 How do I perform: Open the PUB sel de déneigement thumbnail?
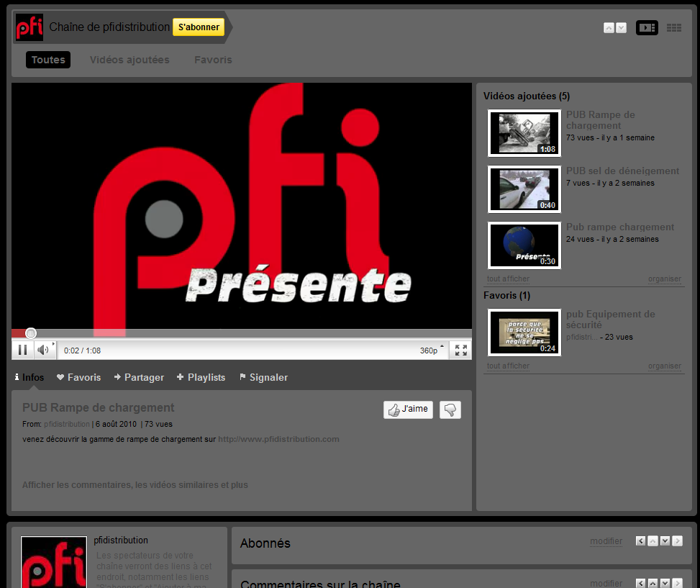coord(524,189)
